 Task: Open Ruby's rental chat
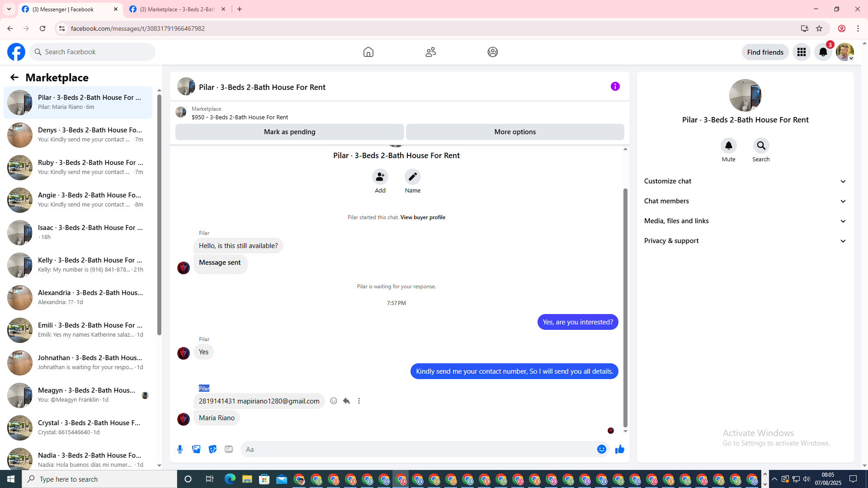[x=78, y=167]
